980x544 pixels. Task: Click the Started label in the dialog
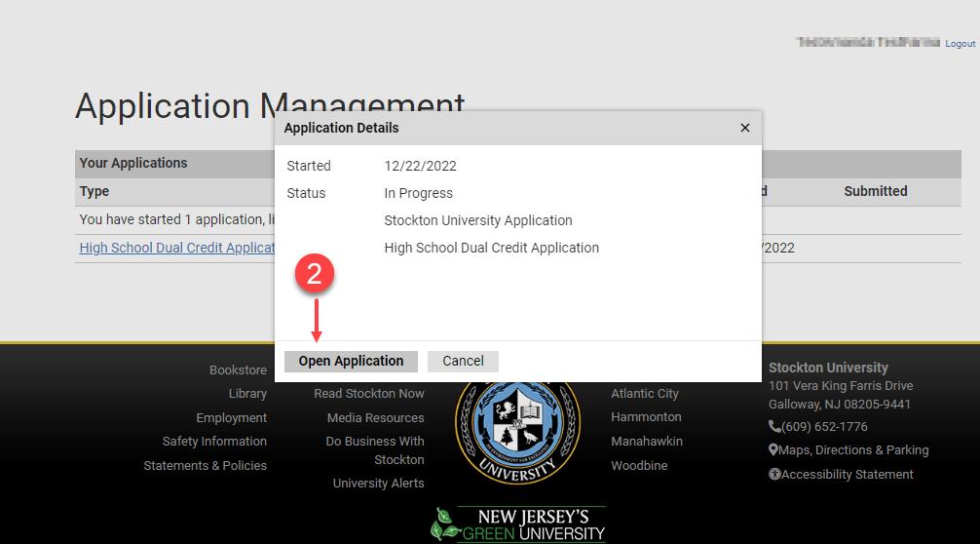coord(309,166)
